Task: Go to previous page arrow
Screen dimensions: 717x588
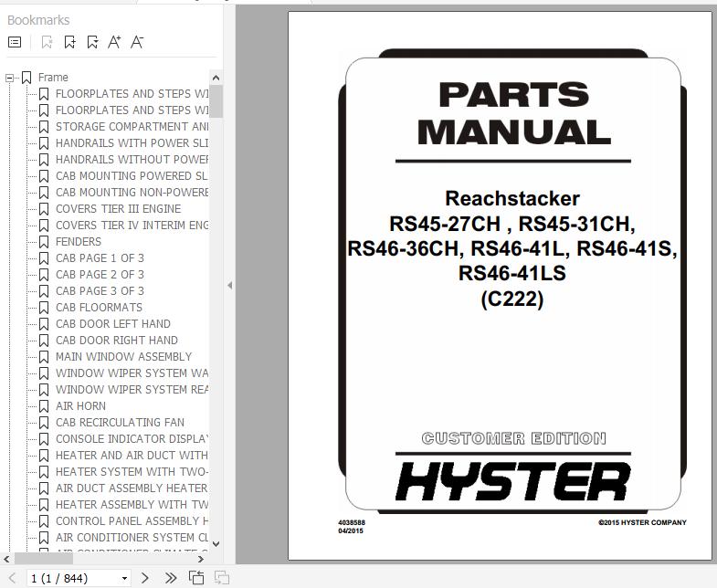Action: [x=13, y=578]
